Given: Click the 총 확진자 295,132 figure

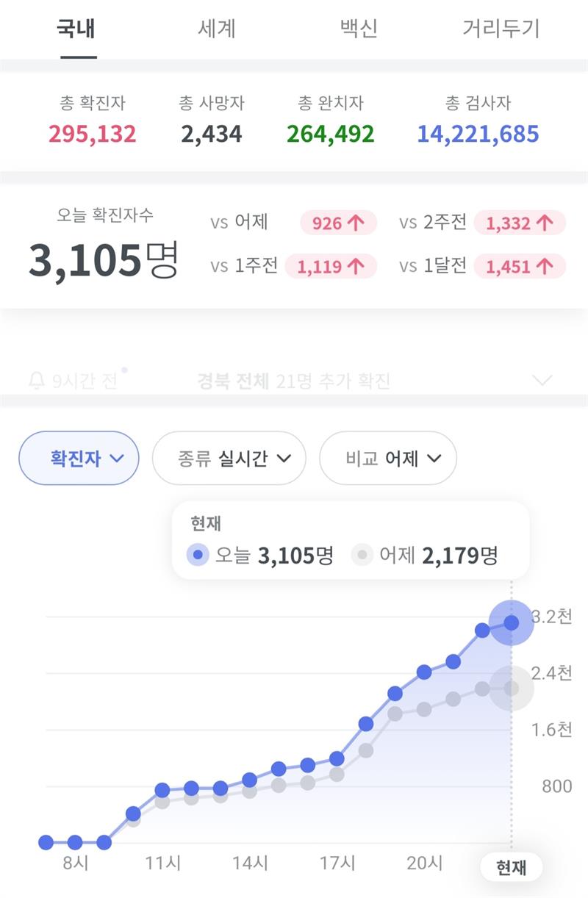Looking at the screenshot, I should tap(93, 134).
